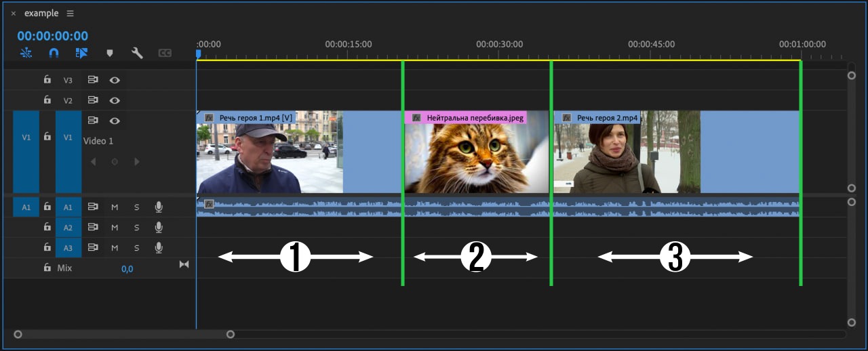Click fx badge on Нейтральна перебивка.jpeg
868x351 pixels.
(x=416, y=118)
